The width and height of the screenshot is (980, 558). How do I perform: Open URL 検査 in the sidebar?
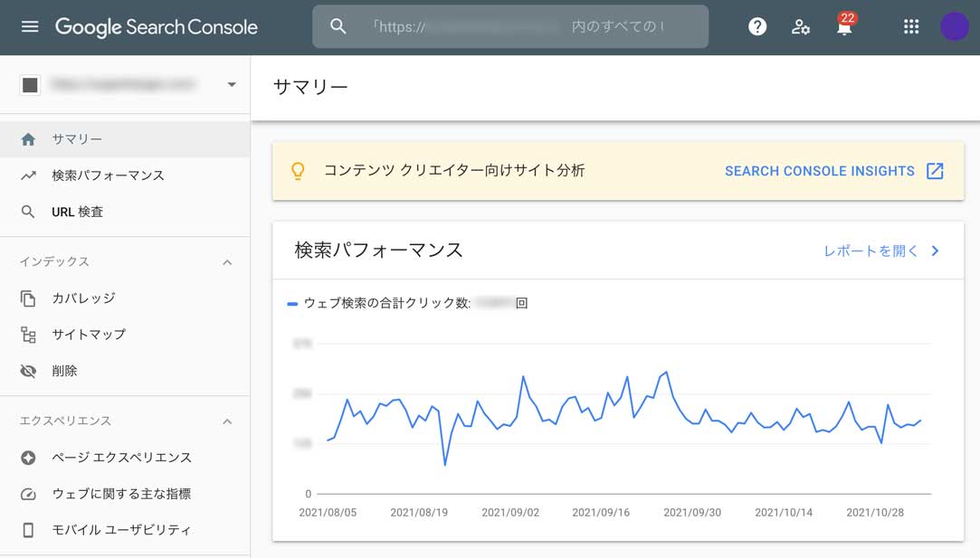click(x=125, y=212)
